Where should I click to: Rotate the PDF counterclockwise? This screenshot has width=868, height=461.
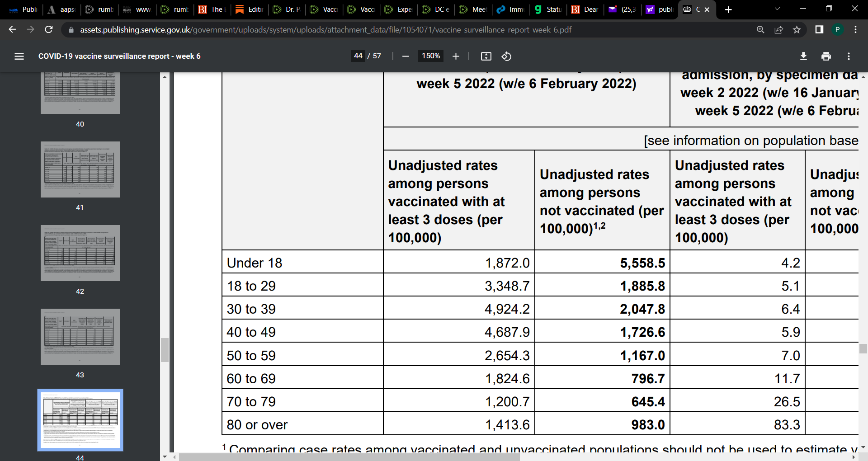pos(506,56)
